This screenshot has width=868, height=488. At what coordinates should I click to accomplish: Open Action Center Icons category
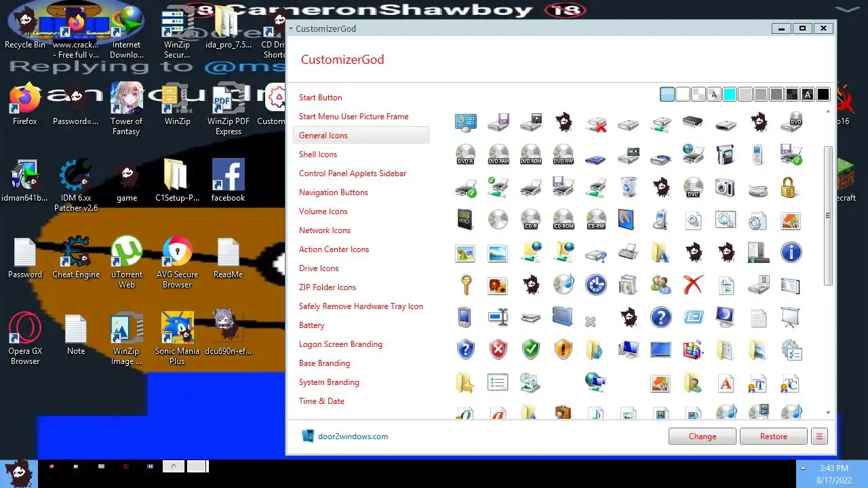334,249
